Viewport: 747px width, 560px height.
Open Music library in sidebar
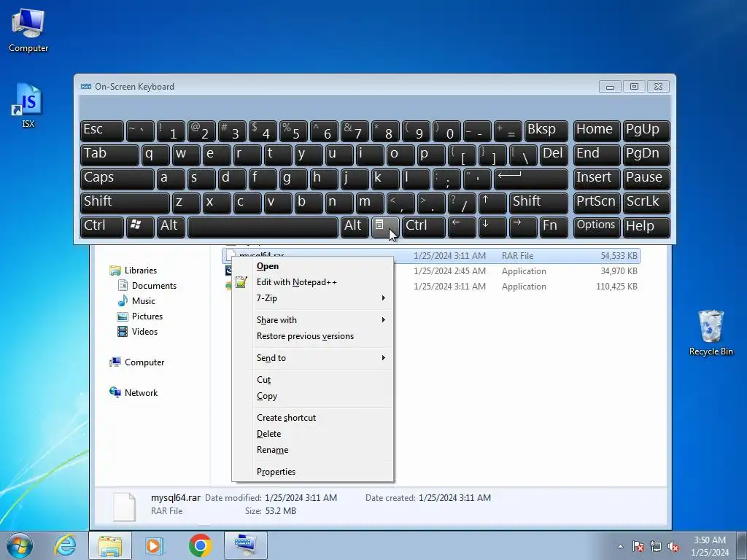[136, 301]
